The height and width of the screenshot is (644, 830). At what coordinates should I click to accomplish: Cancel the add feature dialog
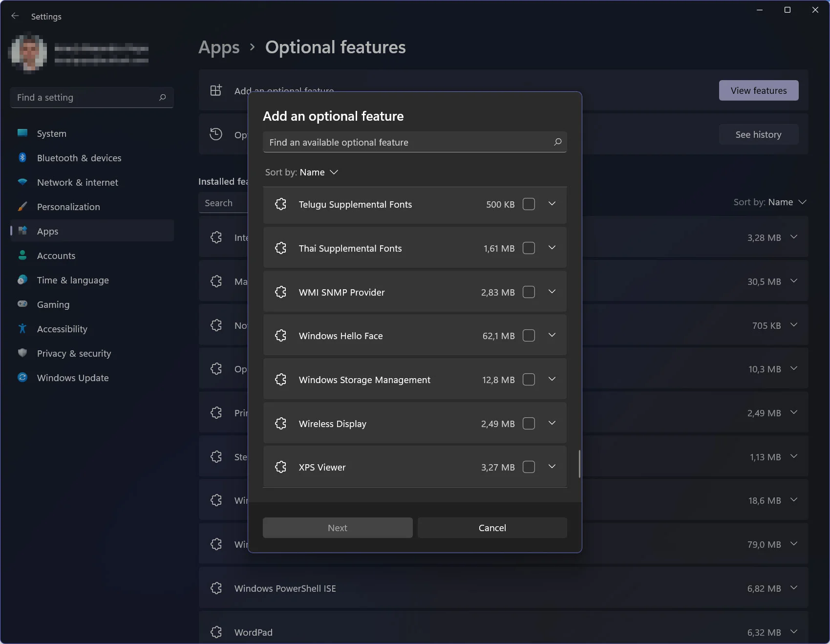492,528
